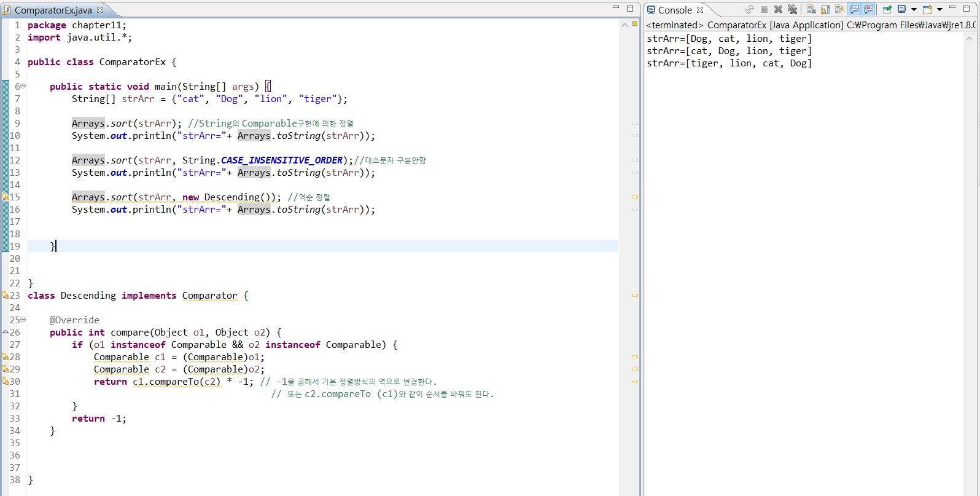Collapse the compare method fold at line 25
The image size is (980, 496).
23,320
